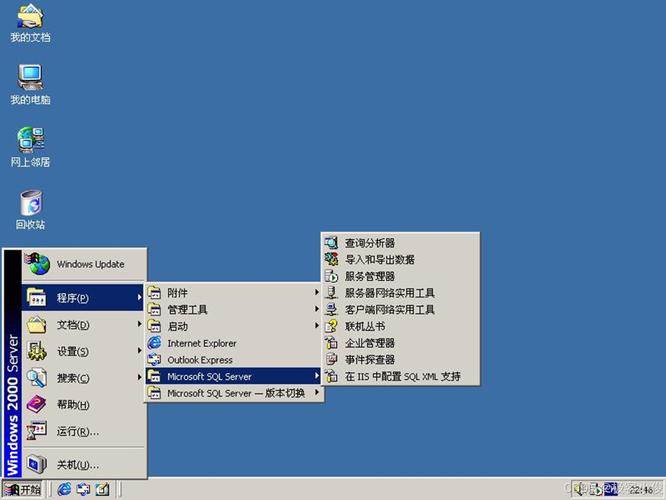
Task: Expand the 设置(S) submenu arrow
Action: tap(139, 351)
